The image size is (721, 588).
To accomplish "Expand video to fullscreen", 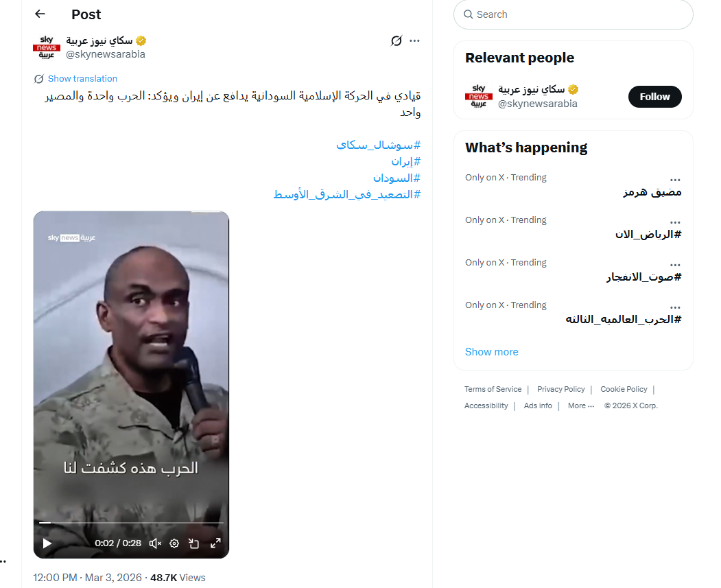I will point(215,543).
